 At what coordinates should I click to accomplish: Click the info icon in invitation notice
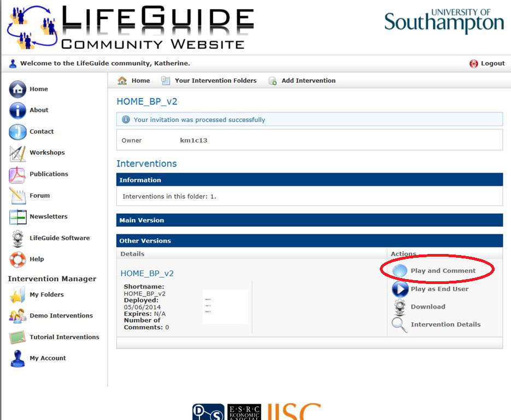pos(126,120)
